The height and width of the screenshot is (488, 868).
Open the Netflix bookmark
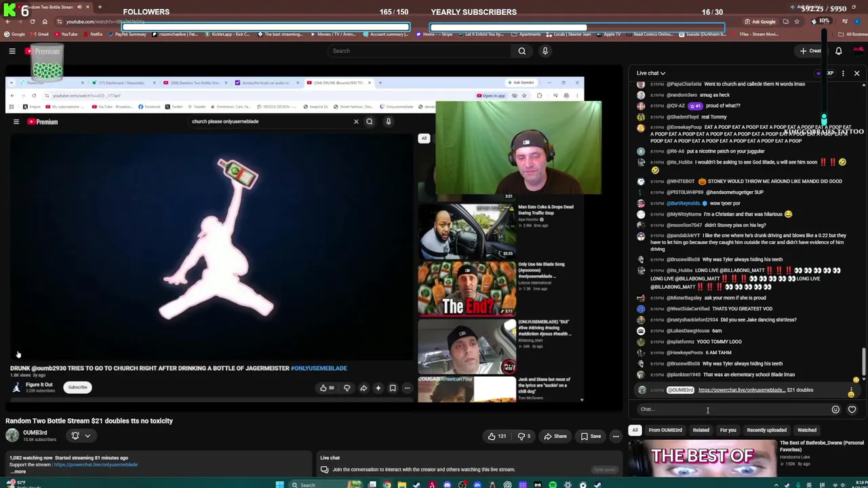pos(93,34)
